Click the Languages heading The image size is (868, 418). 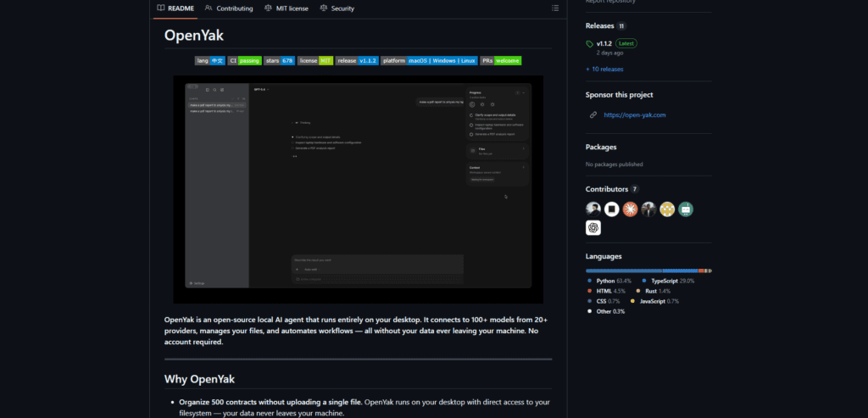[x=604, y=256]
